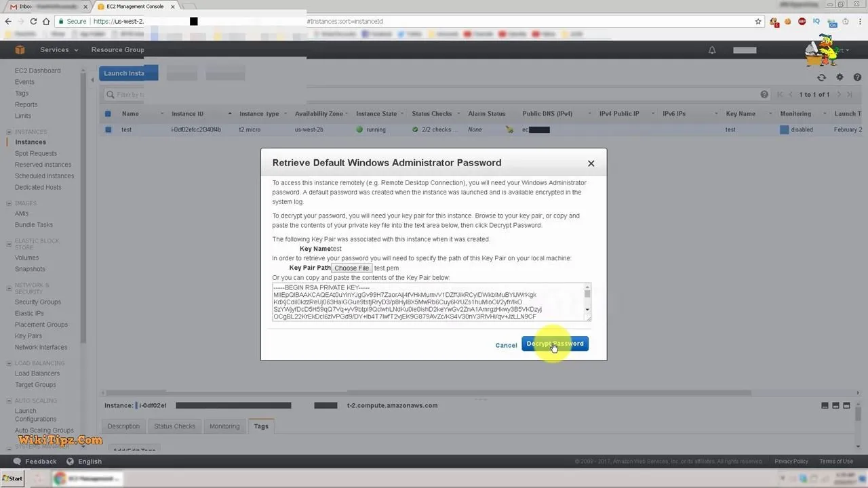Image resolution: width=868 pixels, height=488 pixels.
Task: Click the help question mark in toolbar
Action: tap(856, 78)
